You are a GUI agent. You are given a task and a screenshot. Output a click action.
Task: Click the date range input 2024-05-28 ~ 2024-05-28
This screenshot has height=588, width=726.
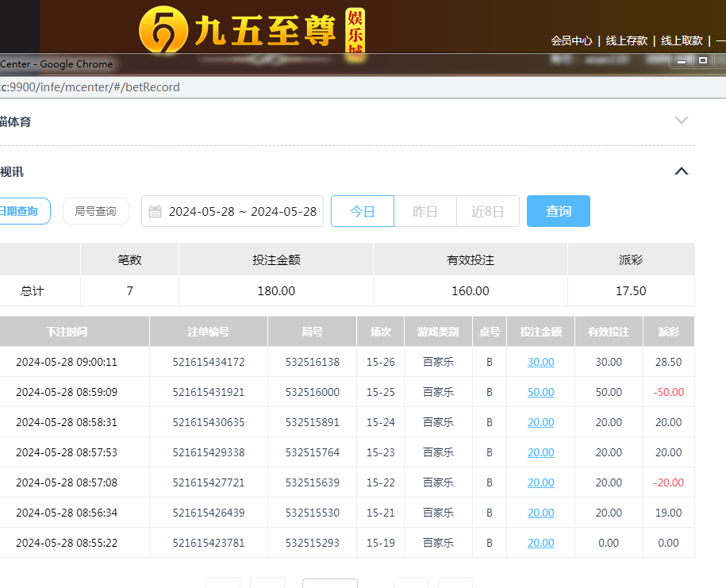pos(242,212)
